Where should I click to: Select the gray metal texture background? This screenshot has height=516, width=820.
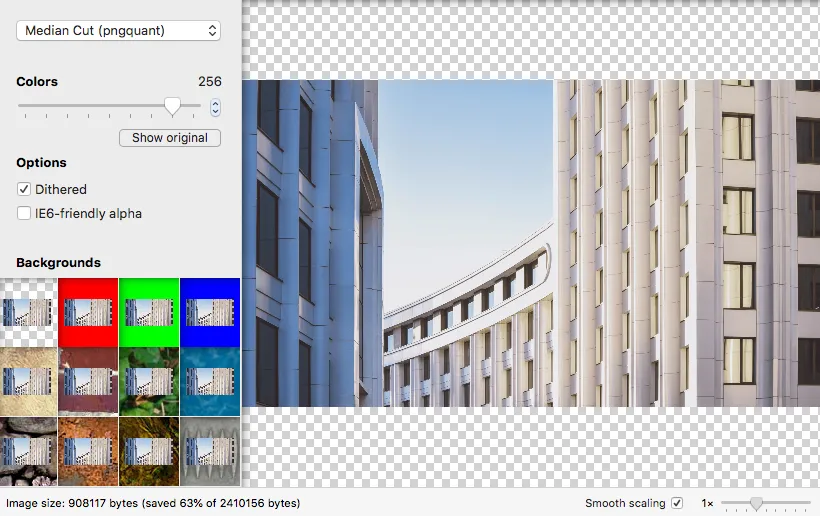(210, 451)
